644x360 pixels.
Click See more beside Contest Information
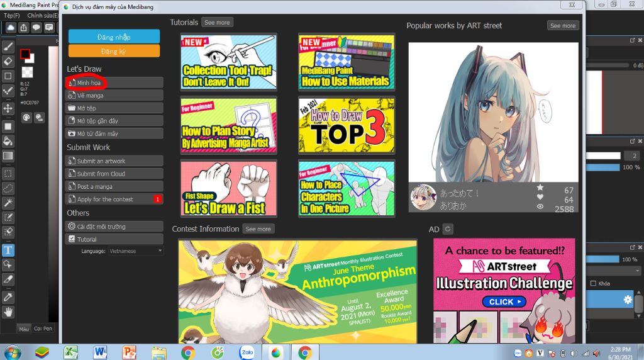click(258, 229)
